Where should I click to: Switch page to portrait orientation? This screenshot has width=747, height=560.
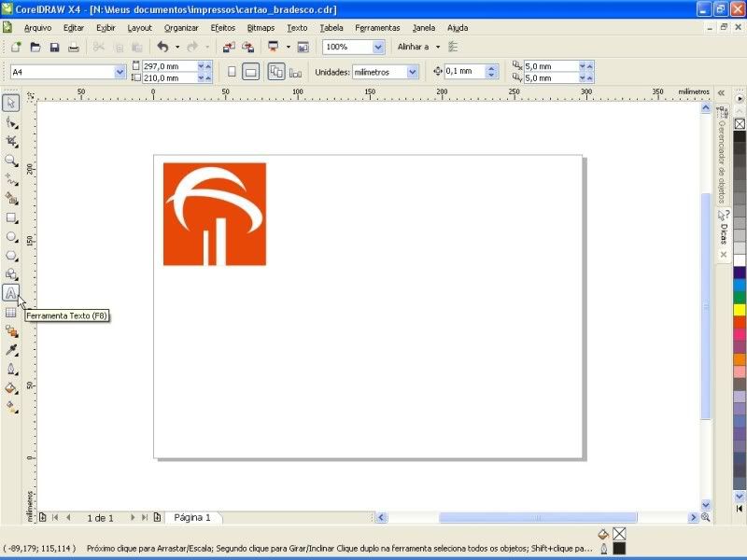pyautogui.click(x=232, y=72)
